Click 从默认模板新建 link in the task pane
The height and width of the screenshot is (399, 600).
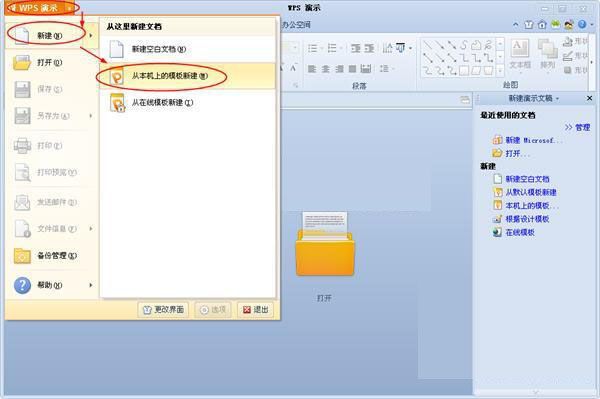(x=531, y=192)
